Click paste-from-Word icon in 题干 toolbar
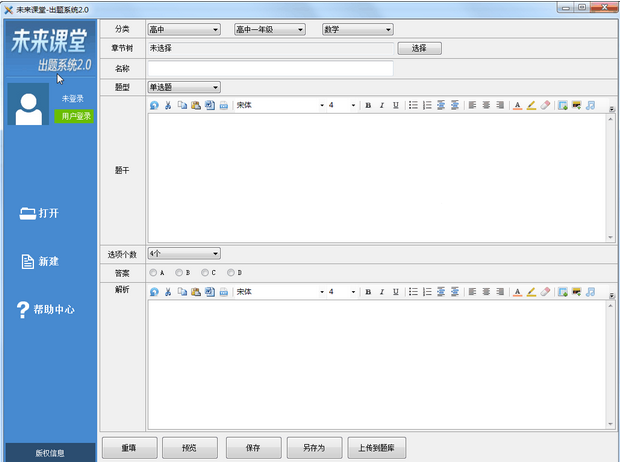The width and height of the screenshot is (620, 462). click(210, 105)
